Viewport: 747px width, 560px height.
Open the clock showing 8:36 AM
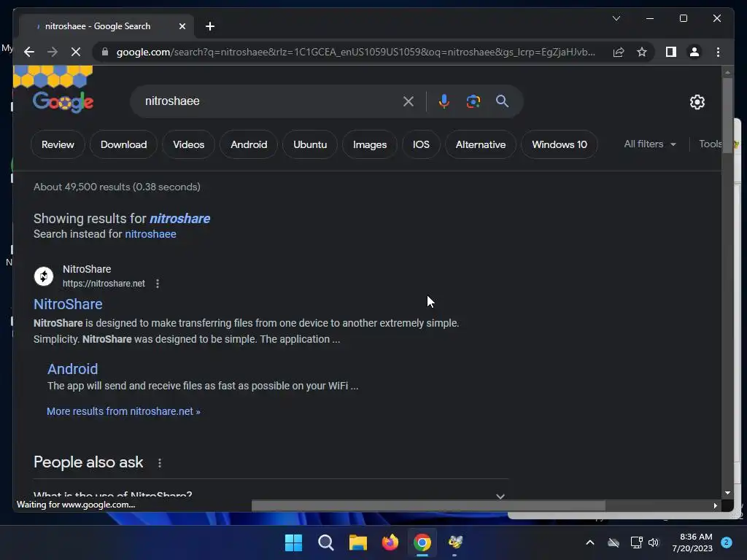pos(692,542)
